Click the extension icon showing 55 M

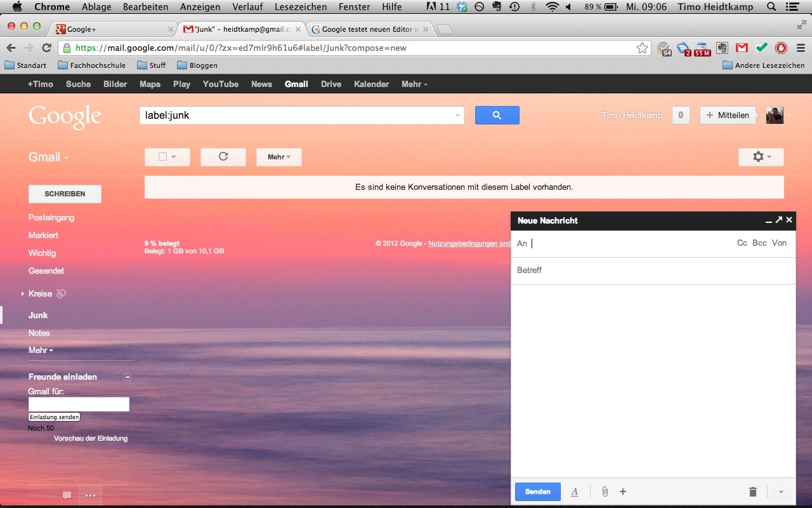tap(702, 49)
